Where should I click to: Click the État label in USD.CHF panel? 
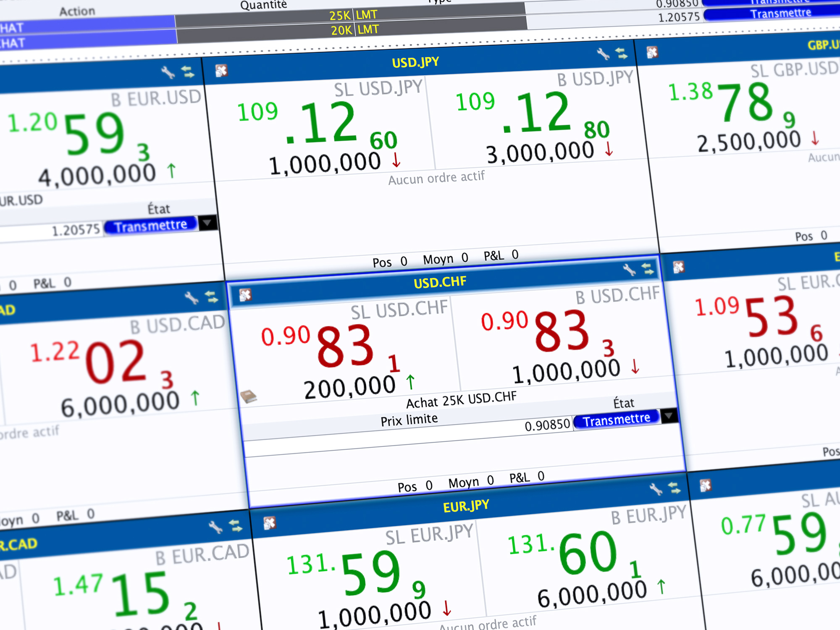[x=623, y=403]
